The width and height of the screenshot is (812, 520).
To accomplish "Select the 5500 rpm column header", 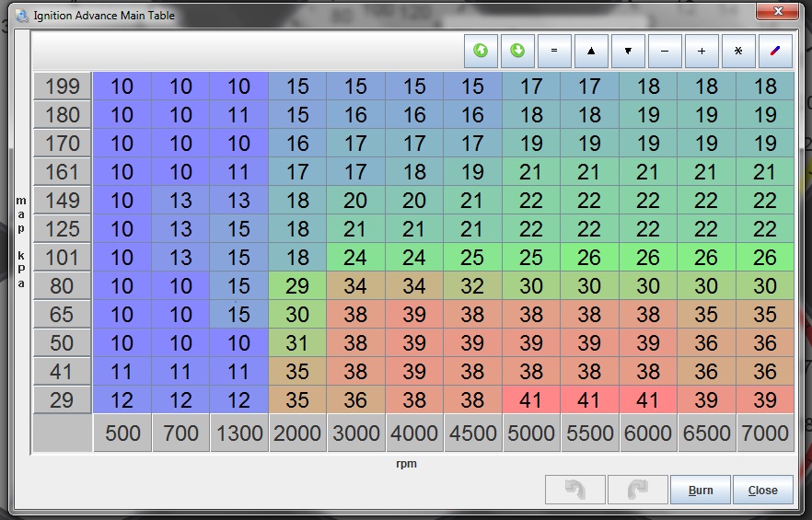I will point(590,433).
